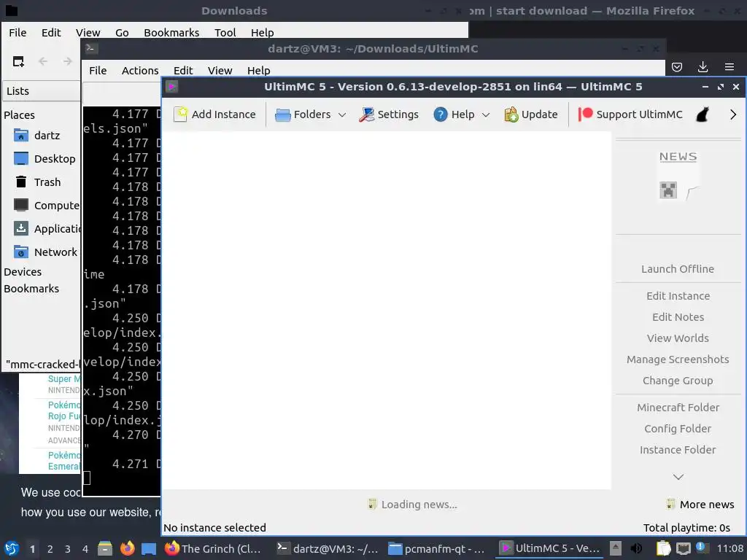
Task: Click 'Total playtime: 0s' status text
Action: pos(686,528)
